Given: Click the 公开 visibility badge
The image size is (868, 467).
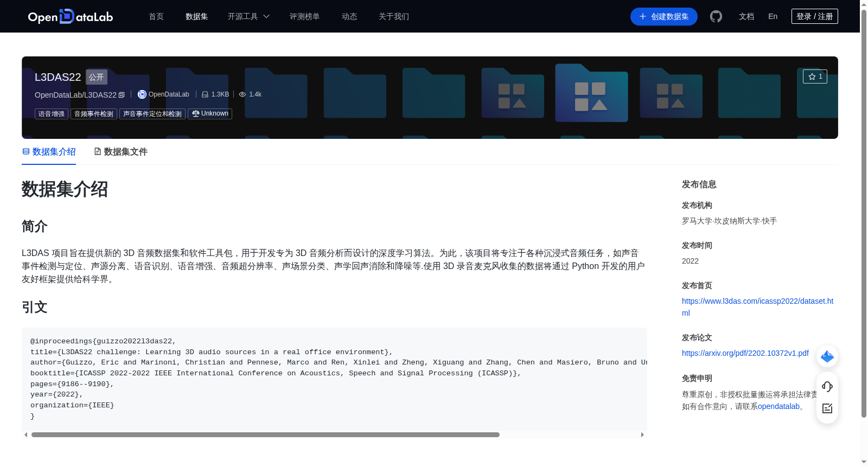Looking at the screenshot, I should click(97, 77).
